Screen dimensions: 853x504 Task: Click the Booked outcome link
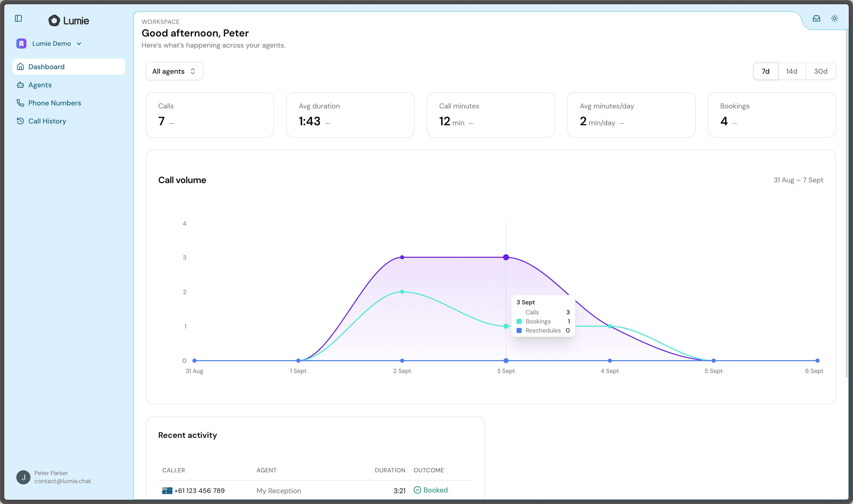[x=435, y=490]
